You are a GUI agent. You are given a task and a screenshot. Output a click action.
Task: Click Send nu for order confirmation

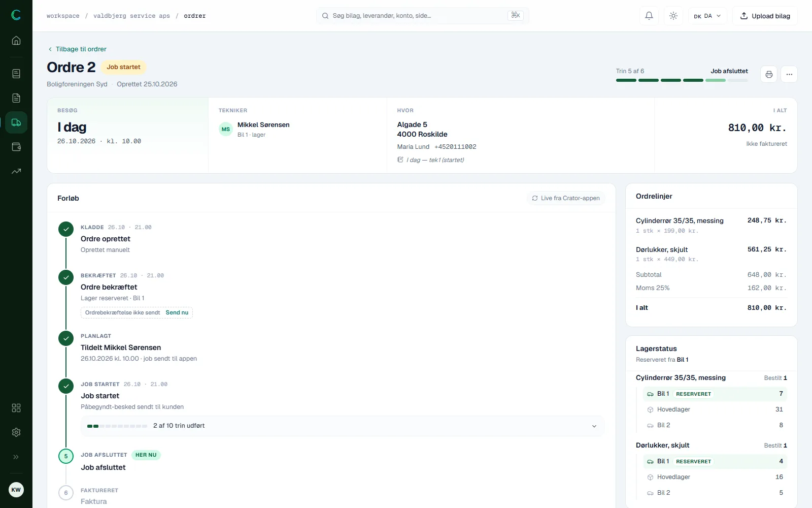coord(177,312)
